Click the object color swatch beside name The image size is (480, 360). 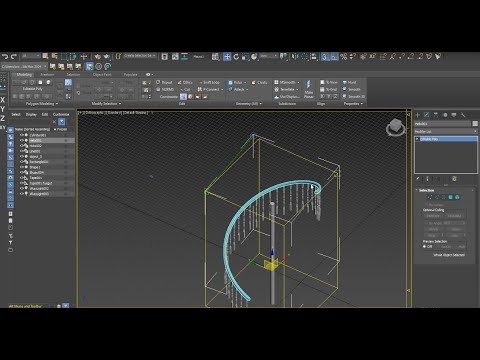click(x=475, y=124)
